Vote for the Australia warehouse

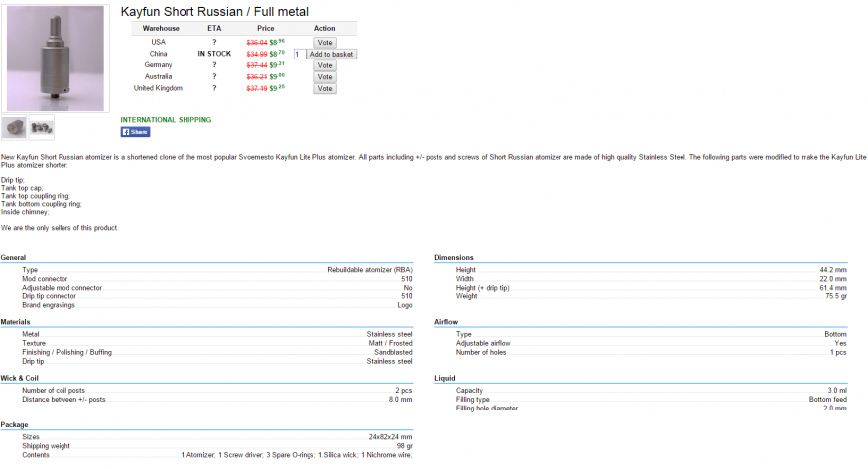pyautogui.click(x=325, y=77)
